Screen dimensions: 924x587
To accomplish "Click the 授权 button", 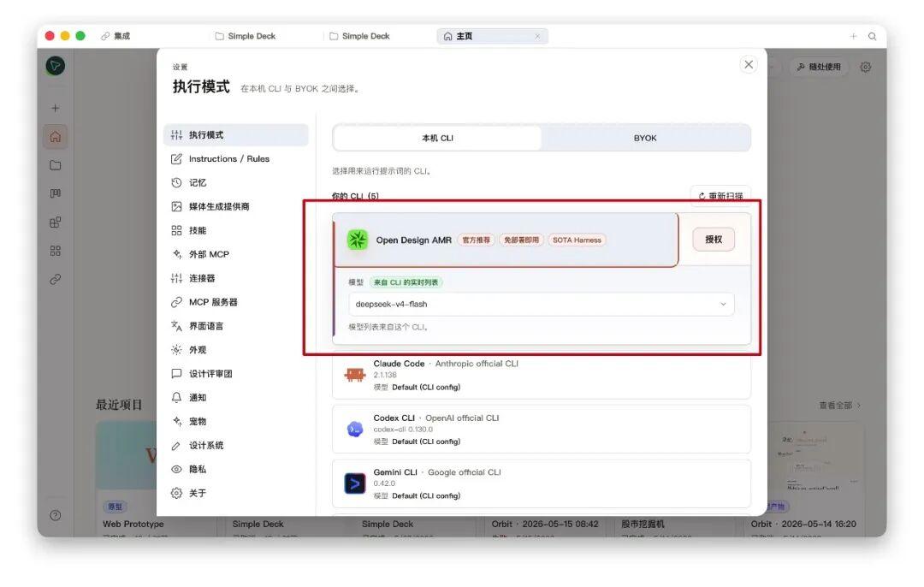I will coord(714,240).
